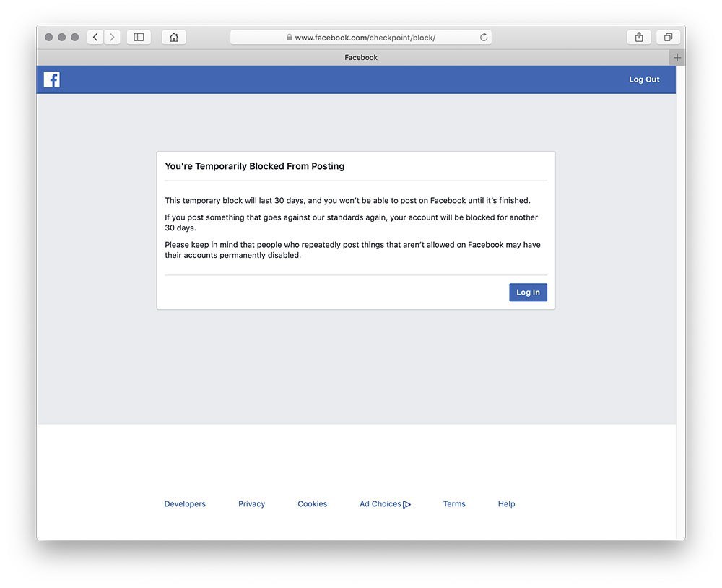The image size is (722, 588).
Task: Click the Ad Choices triangle icon
Action: (x=406, y=505)
